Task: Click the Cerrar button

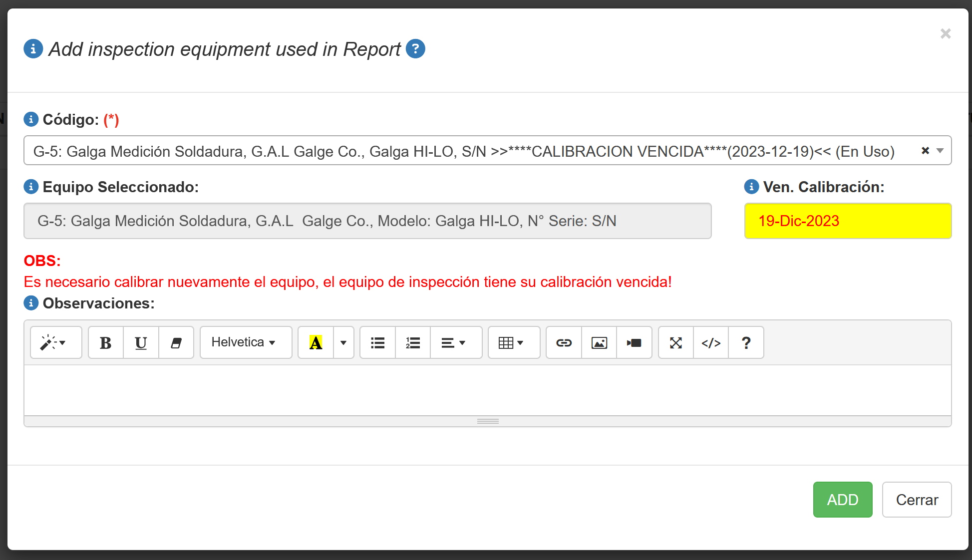Action: pos(917,500)
